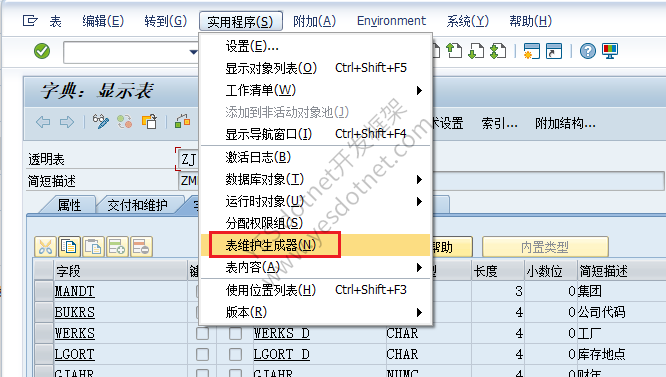Toggle the first checkbox in the WERKS row
666x377 pixels.
pos(202,333)
